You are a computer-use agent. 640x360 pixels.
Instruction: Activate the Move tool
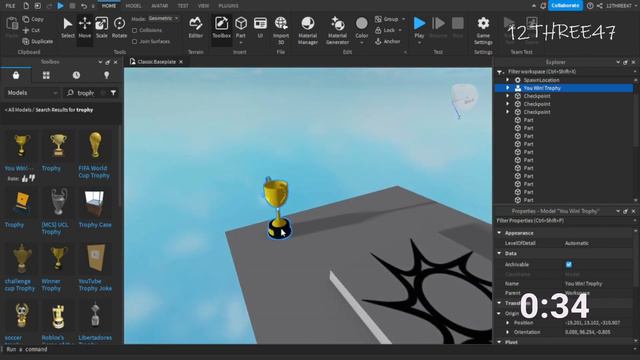pos(84,27)
